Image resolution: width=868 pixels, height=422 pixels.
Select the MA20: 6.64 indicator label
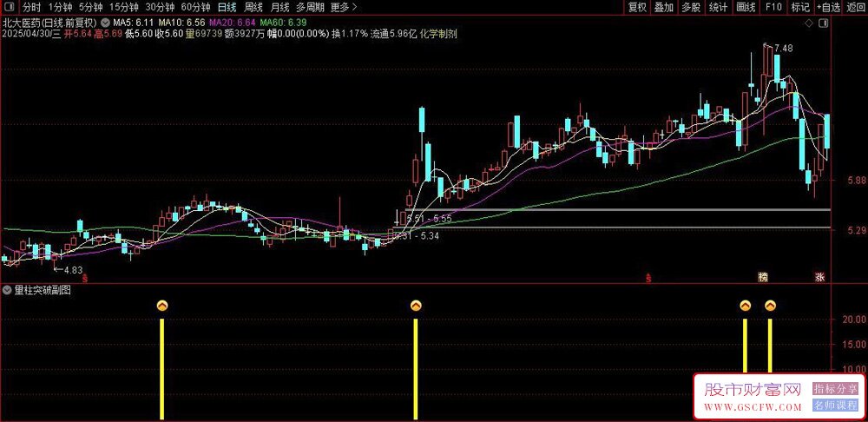232,23
